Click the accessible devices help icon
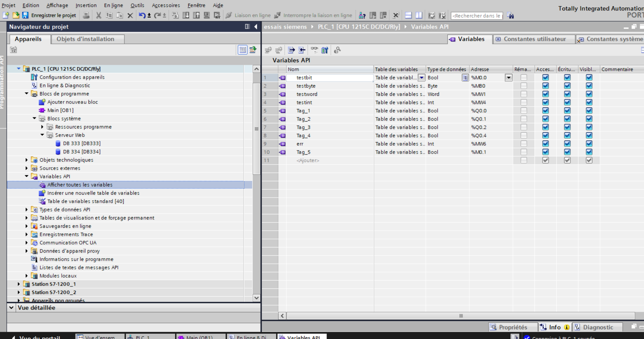Screen dimensions: 644x339 362,15
